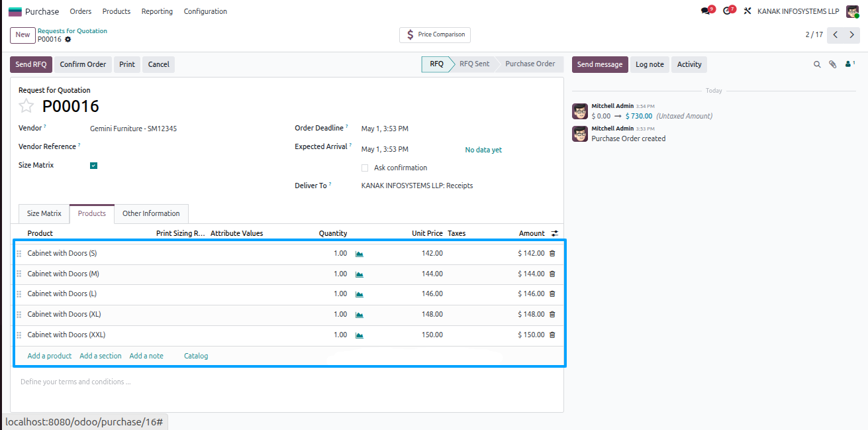Click the Confirm Order button

[x=83, y=64]
